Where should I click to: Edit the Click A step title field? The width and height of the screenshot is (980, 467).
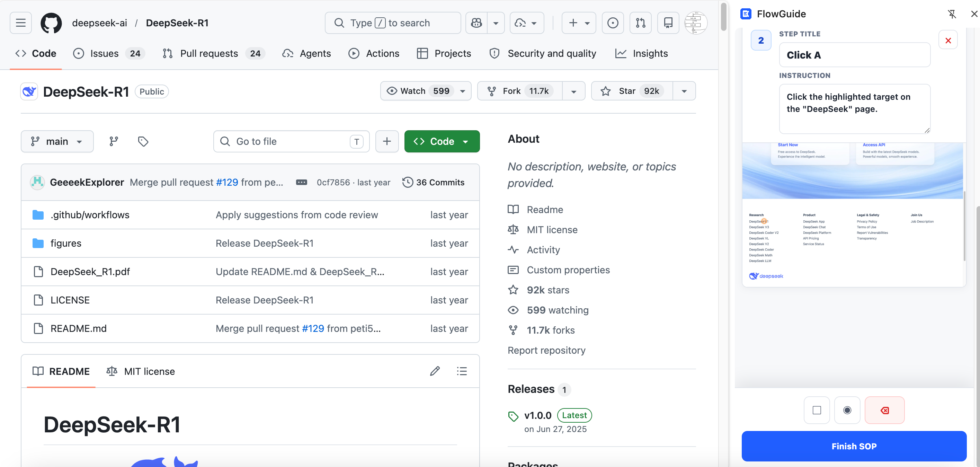point(854,55)
